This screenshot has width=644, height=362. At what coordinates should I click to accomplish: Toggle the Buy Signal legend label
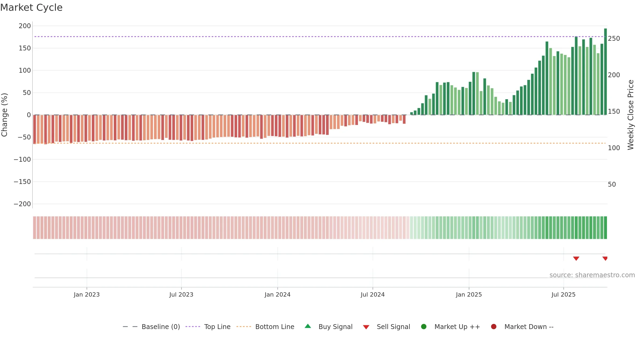click(335, 327)
